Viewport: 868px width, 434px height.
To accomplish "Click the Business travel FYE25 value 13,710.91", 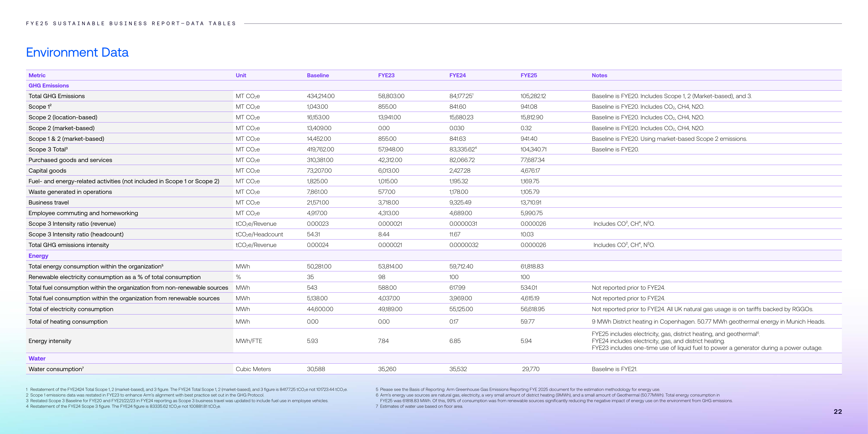I will point(531,202).
